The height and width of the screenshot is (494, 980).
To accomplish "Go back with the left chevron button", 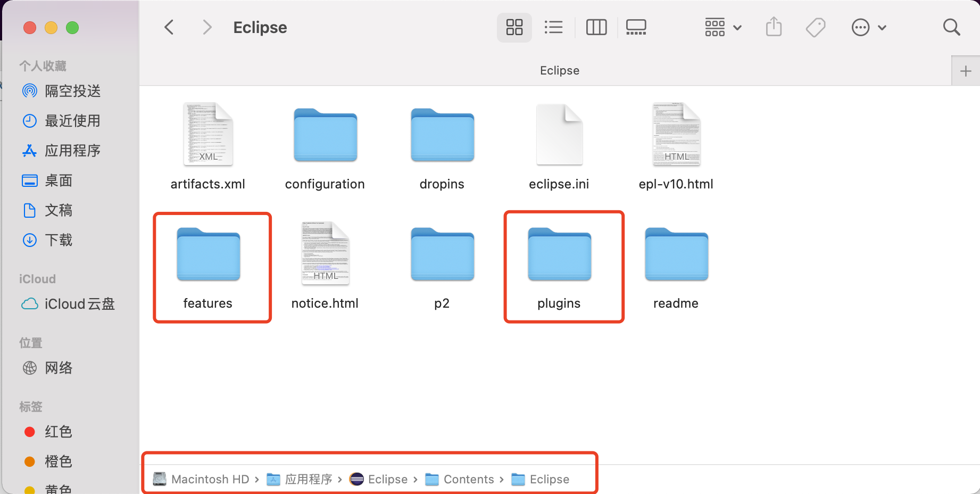I will click(169, 27).
